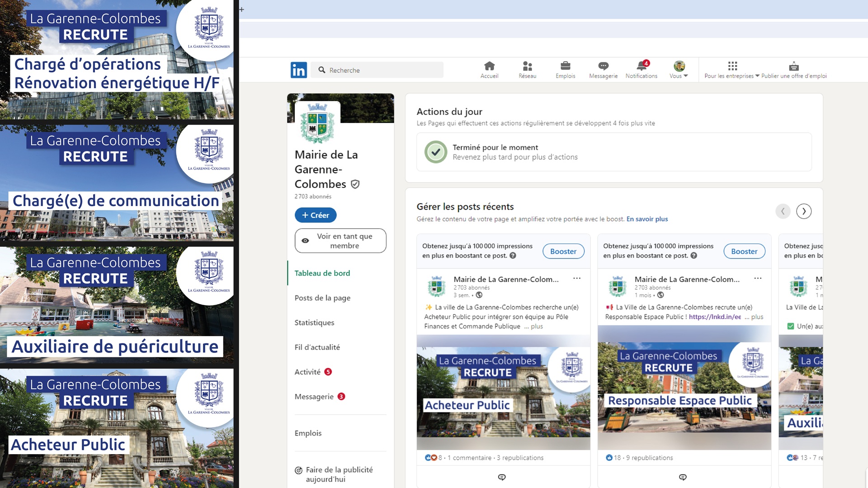Image resolution: width=868 pixels, height=488 pixels.
Task: Click the Créer button
Action: (x=316, y=215)
